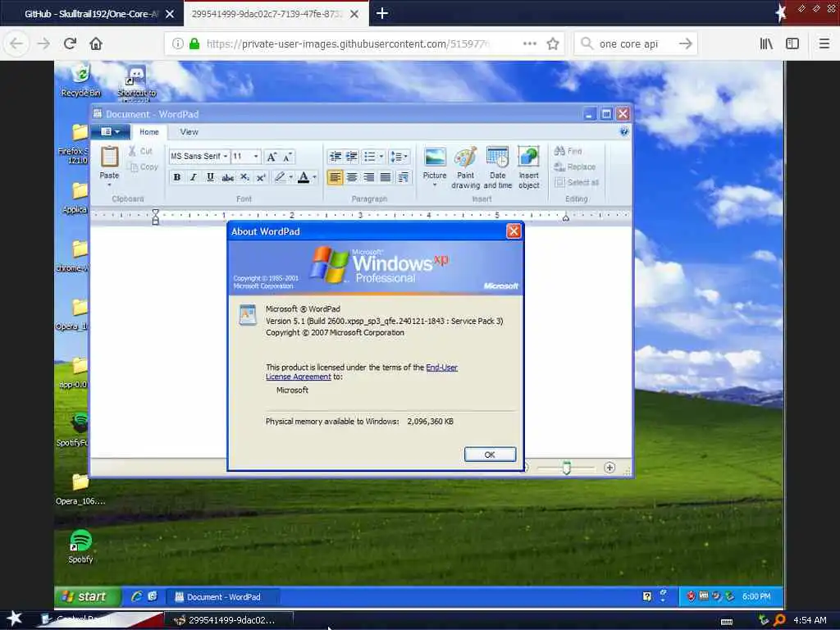Screen dimensions: 840x630
Task: Click Find in Editing group
Action: (568, 151)
